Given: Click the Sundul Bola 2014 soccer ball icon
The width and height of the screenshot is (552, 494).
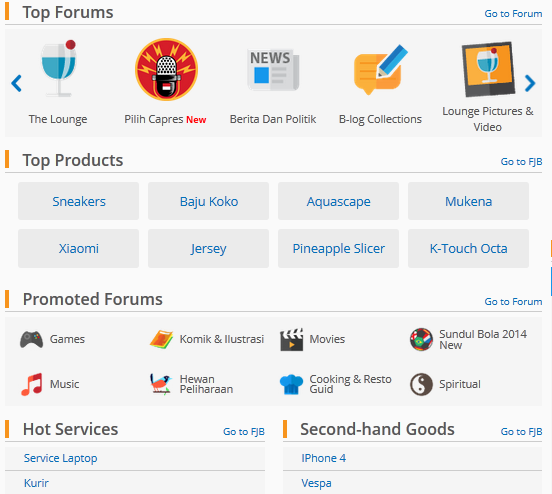Looking at the screenshot, I should 421,339.
